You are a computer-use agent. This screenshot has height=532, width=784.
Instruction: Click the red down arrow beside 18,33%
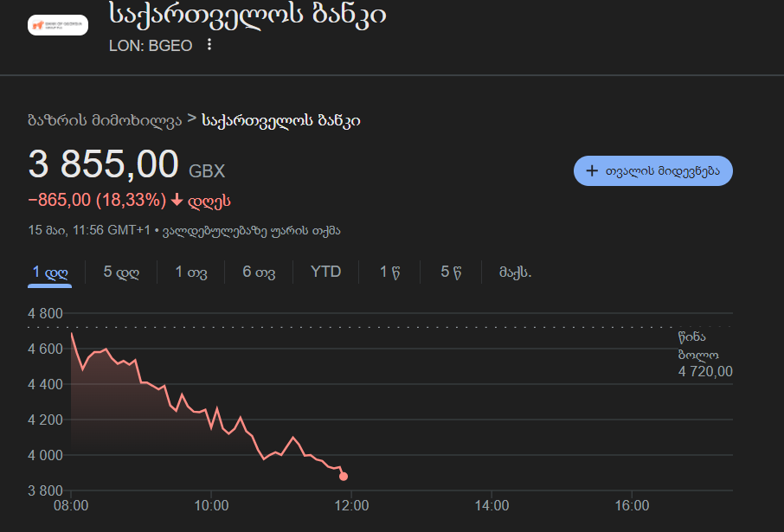pyautogui.click(x=177, y=201)
